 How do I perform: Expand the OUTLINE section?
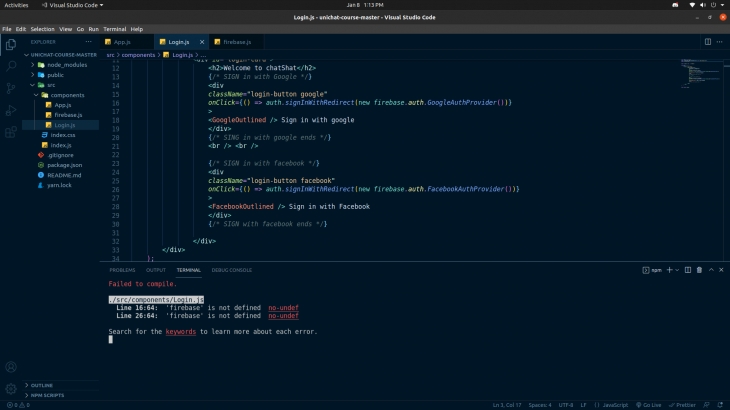coord(61,385)
